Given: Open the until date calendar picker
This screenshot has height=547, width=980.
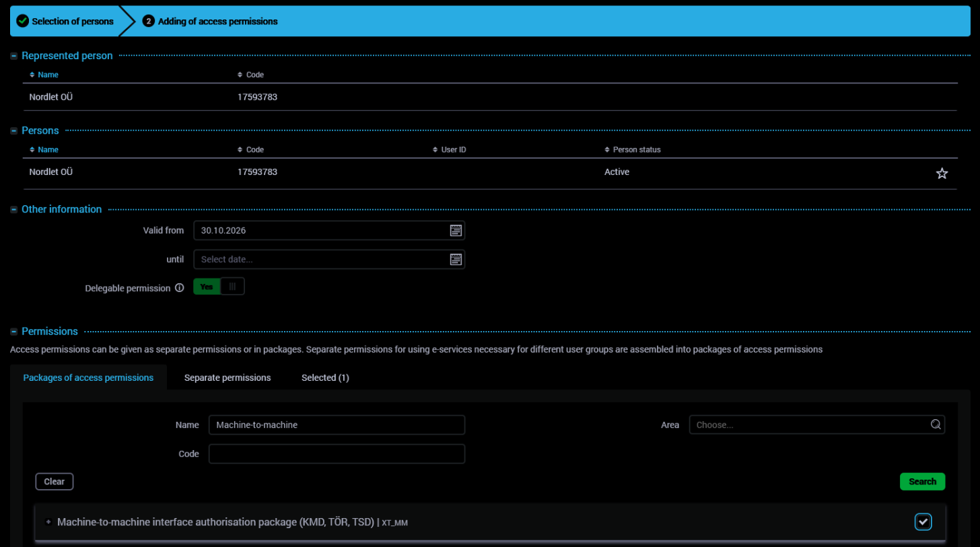Looking at the screenshot, I should tap(456, 259).
